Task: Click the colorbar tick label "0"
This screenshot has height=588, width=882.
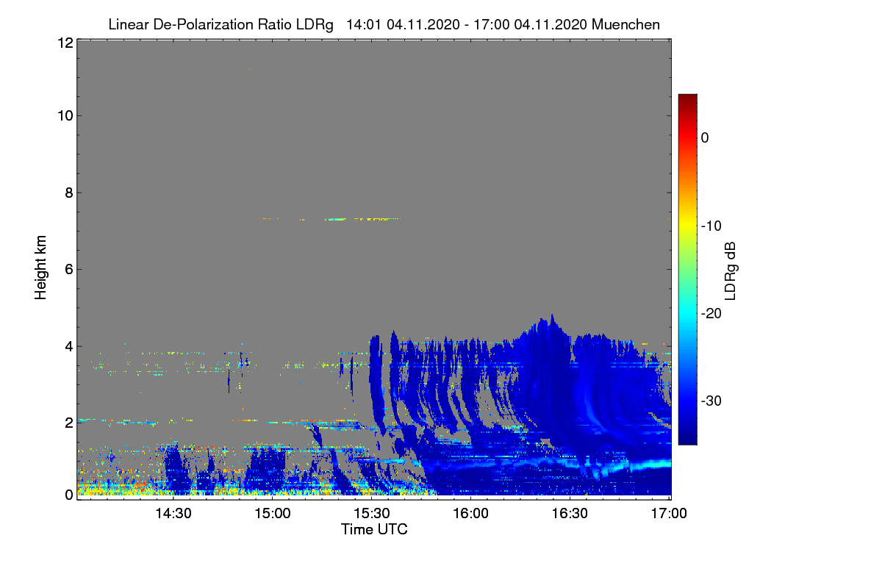Action: (x=705, y=137)
